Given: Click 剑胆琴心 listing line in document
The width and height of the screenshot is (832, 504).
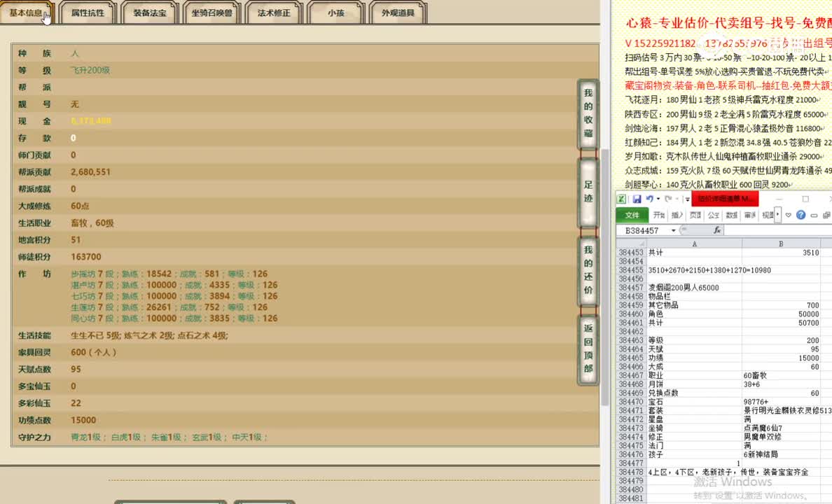Looking at the screenshot, I should [708, 185].
